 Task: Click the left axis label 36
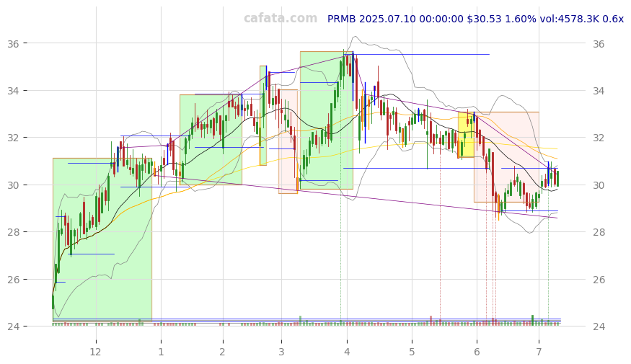tap(13, 43)
